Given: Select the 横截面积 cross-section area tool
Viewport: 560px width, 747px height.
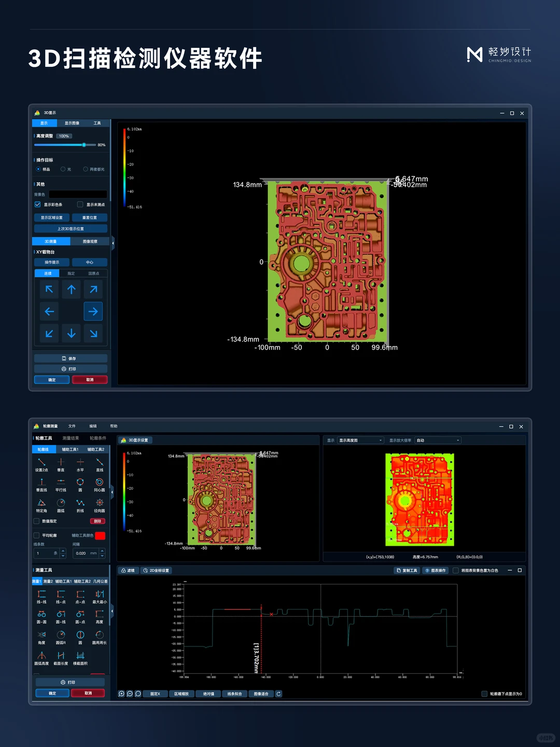Looking at the screenshot, I should coord(80,658).
